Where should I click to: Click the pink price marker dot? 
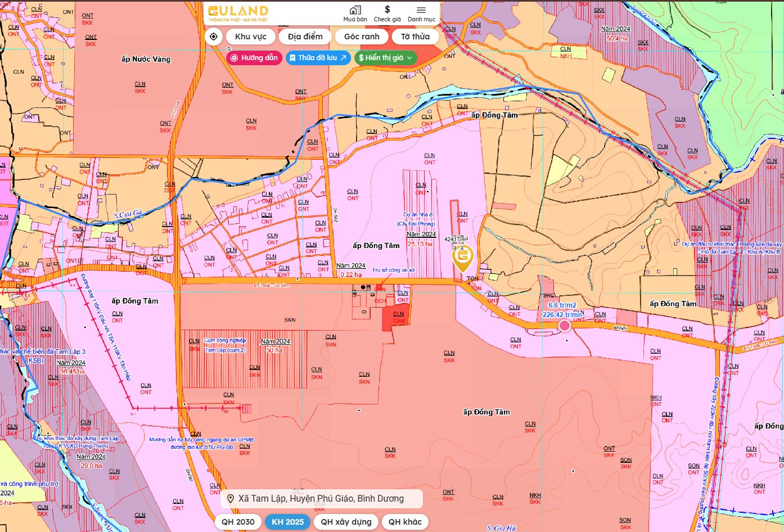[565, 326]
